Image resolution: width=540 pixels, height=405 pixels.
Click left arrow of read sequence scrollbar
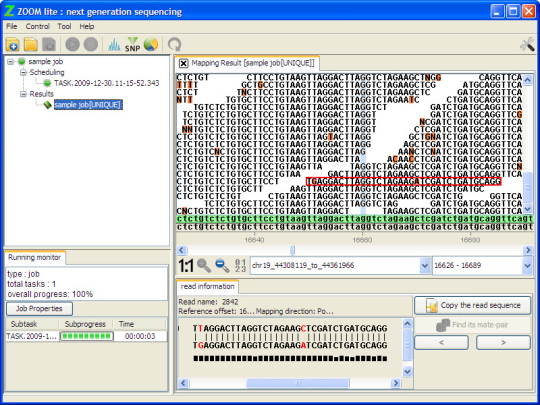coord(184,383)
